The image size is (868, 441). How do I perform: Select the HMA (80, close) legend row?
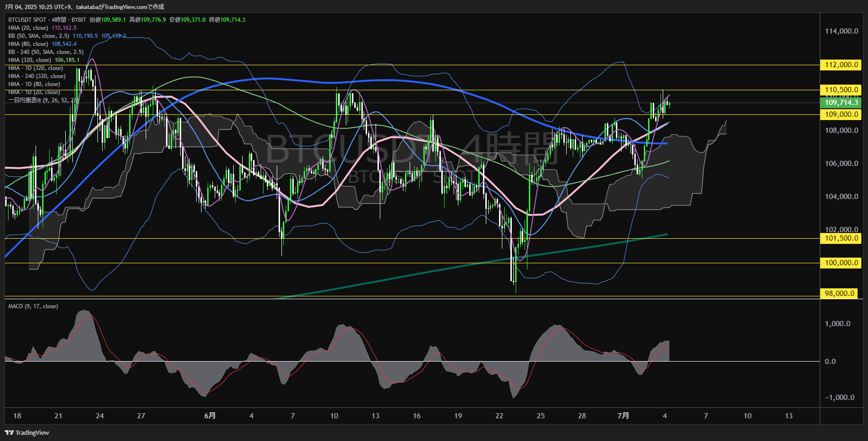(x=42, y=44)
